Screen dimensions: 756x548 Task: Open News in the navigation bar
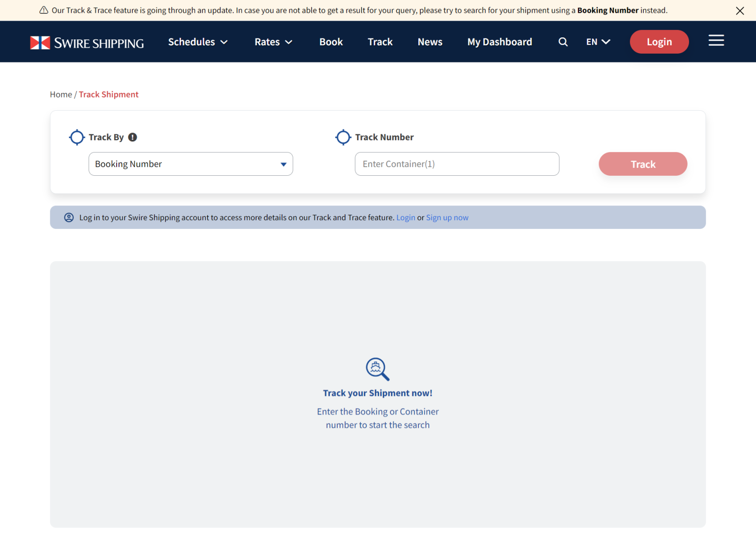pyautogui.click(x=430, y=42)
